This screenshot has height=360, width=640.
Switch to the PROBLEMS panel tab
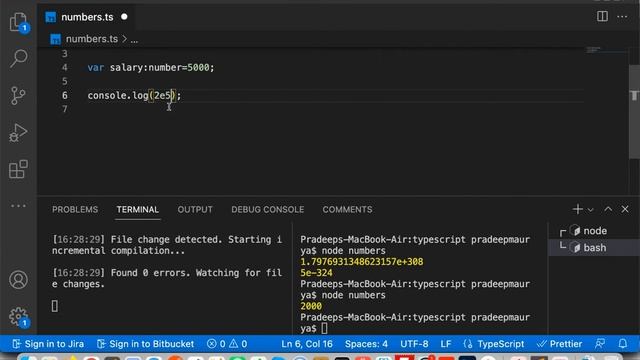point(75,209)
